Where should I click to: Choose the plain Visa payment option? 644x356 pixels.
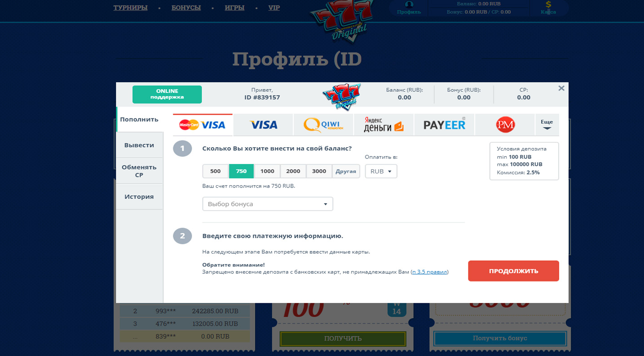click(x=263, y=125)
